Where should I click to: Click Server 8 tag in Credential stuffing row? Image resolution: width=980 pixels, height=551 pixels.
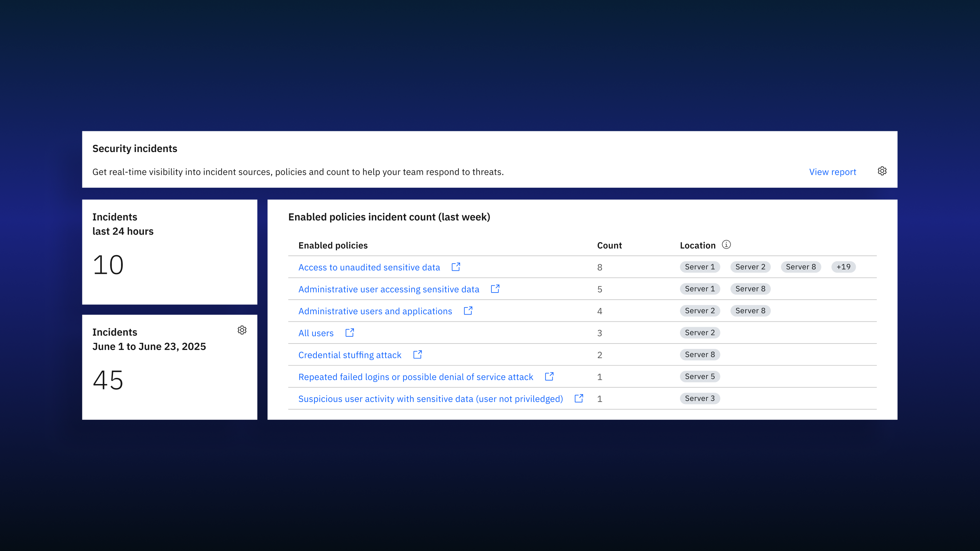pyautogui.click(x=700, y=354)
